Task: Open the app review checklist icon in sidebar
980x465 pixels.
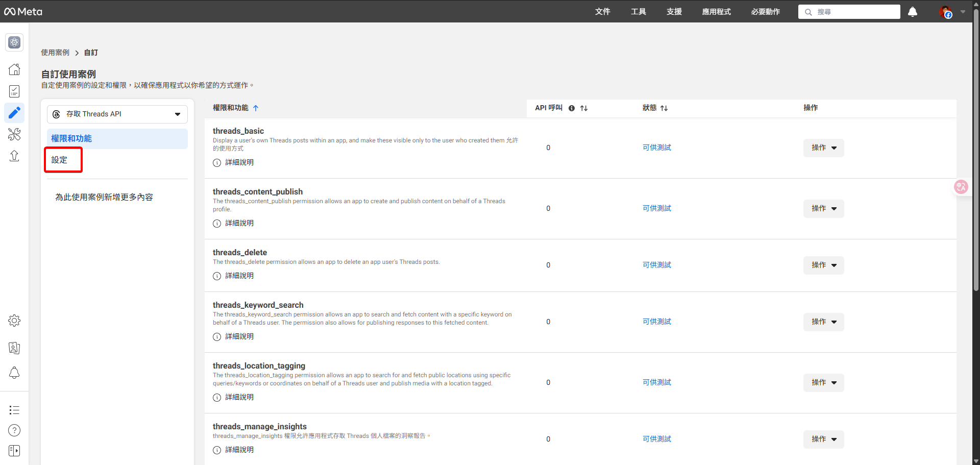Action: (14, 91)
